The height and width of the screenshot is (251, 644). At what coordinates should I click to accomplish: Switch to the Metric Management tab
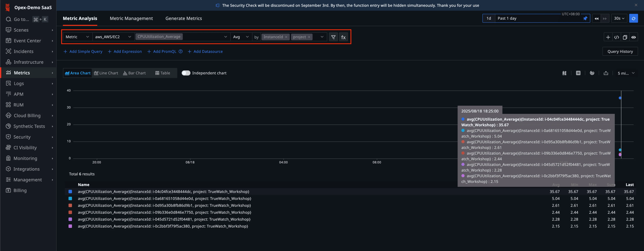(x=131, y=18)
